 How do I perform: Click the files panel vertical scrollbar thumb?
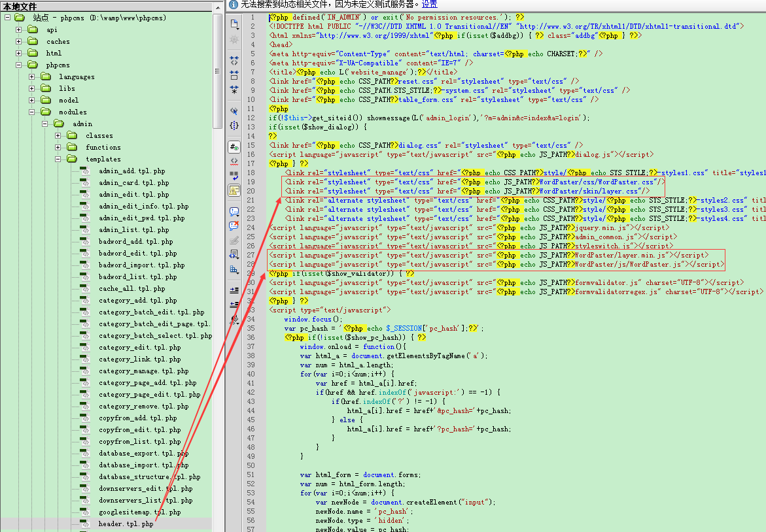coord(218,71)
